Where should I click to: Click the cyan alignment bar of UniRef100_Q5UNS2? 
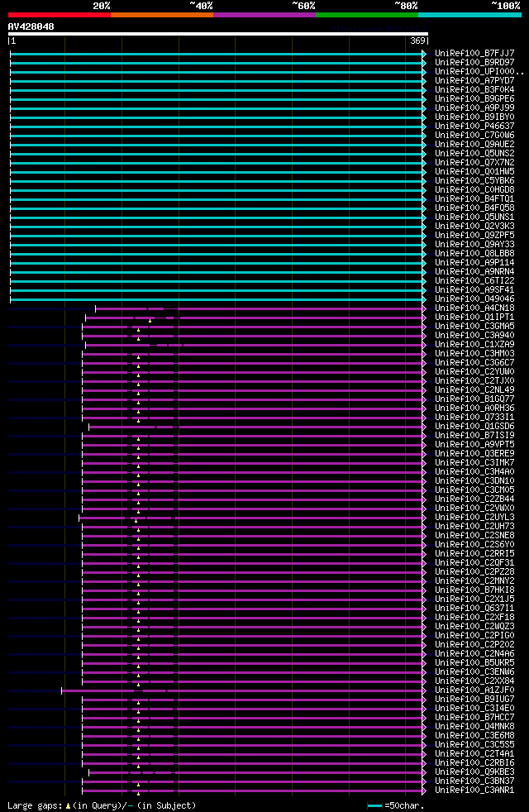[x=217, y=154]
